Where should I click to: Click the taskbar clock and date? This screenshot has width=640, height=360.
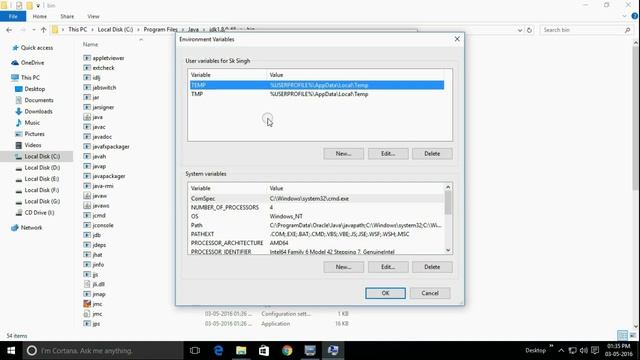[x=619, y=350]
